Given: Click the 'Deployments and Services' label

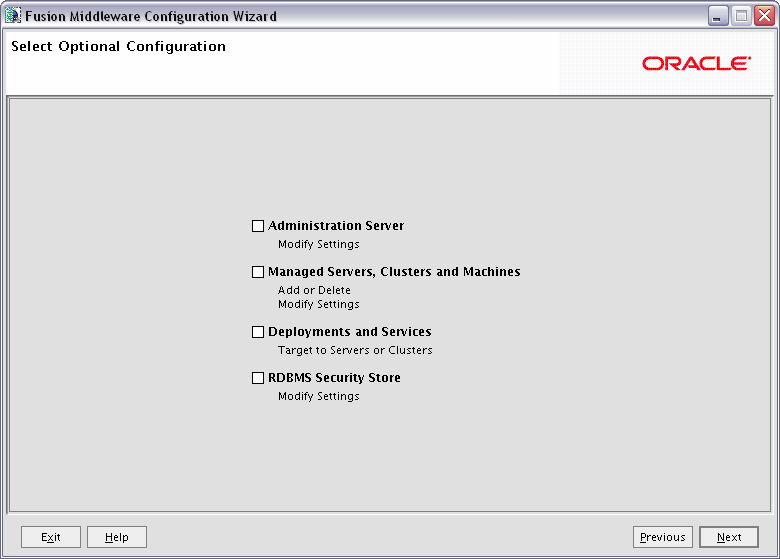Looking at the screenshot, I should pyautogui.click(x=350, y=332).
